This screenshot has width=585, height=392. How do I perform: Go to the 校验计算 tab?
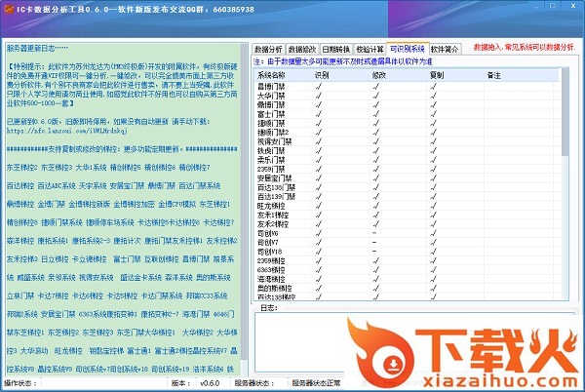click(370, 49)
